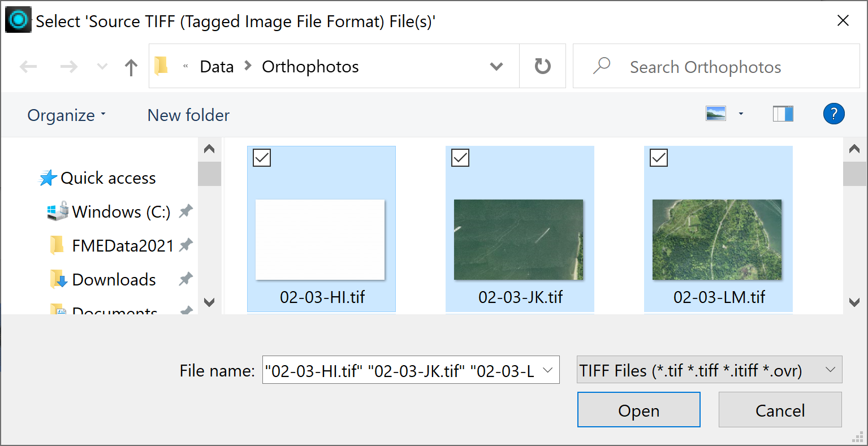868x446 pixels.
Task: Select the Downloads folder in the sidebar
Action: tap(113, 279)
